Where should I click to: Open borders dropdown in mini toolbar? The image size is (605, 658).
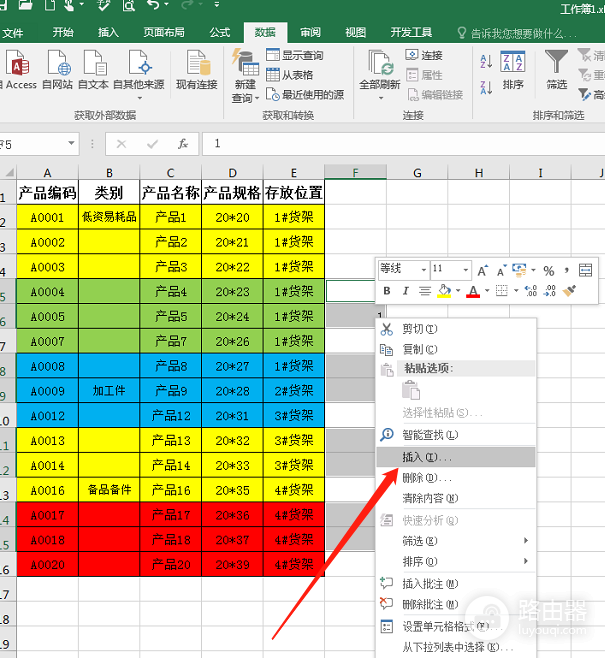(516, 290)
